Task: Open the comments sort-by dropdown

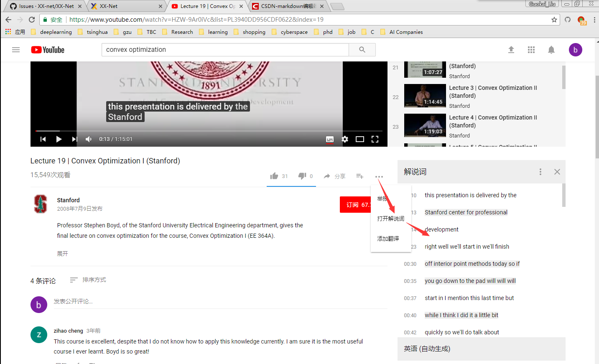Action: (x=88, y=280)
